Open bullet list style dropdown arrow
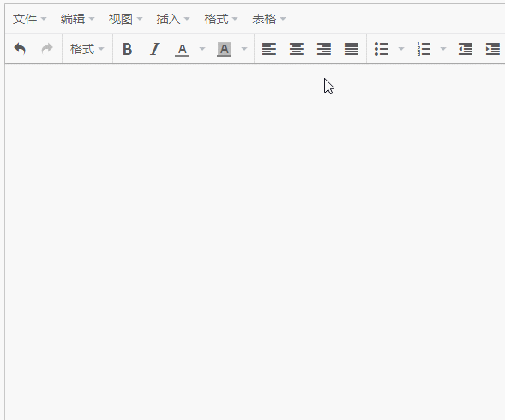505x420 pixels. (401, 49)
